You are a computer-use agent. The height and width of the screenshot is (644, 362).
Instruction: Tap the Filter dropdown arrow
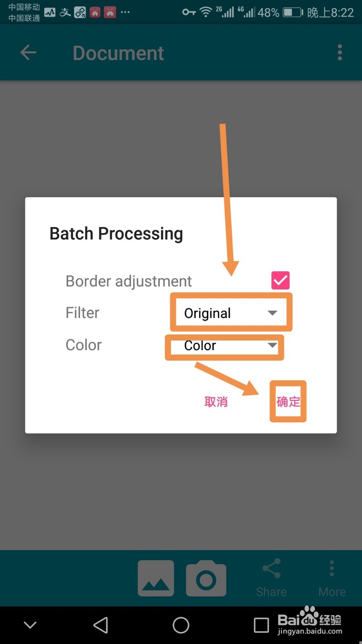[x=272, y=313]
